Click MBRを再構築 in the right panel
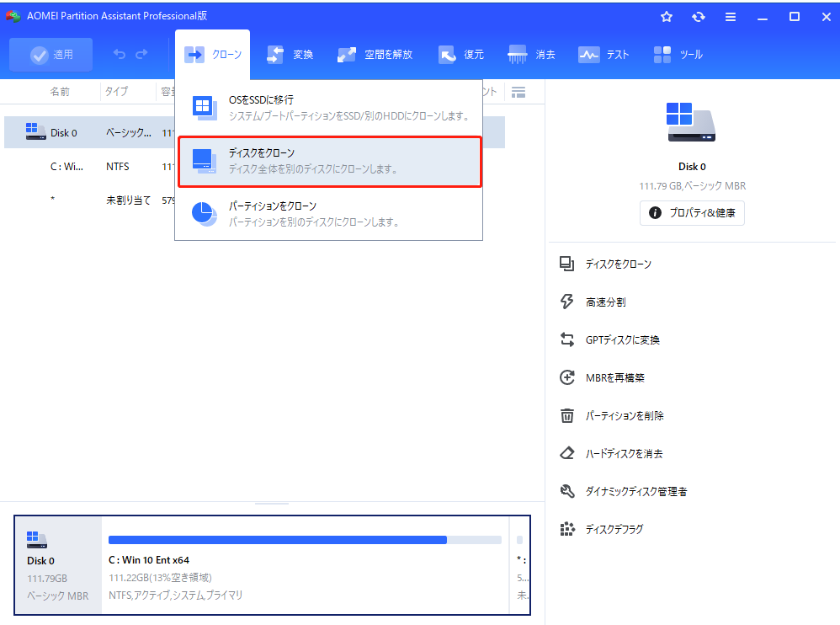This screenshot has width=840, height=625. [615, 378]
